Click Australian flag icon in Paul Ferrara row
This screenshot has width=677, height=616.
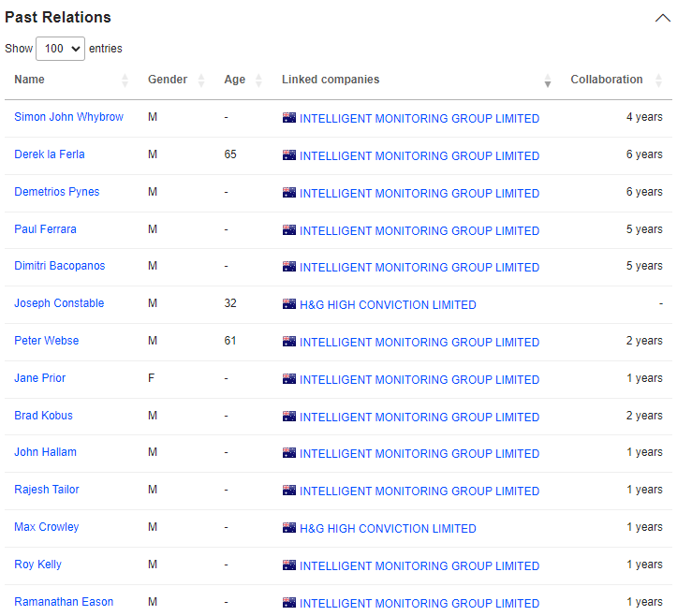click(289, 229)
